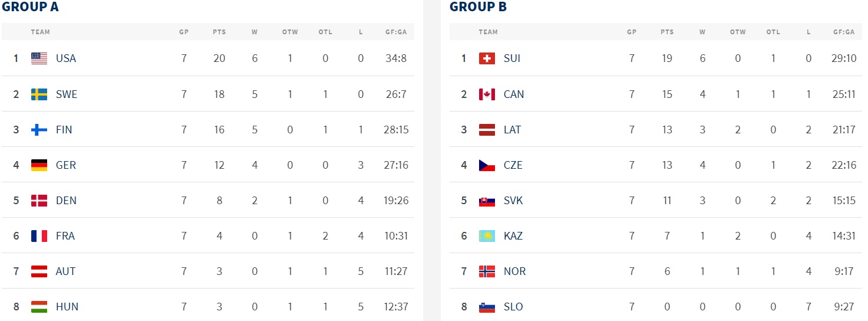
Task: Click the Switzerland flag icon
Action: point(487,58)
